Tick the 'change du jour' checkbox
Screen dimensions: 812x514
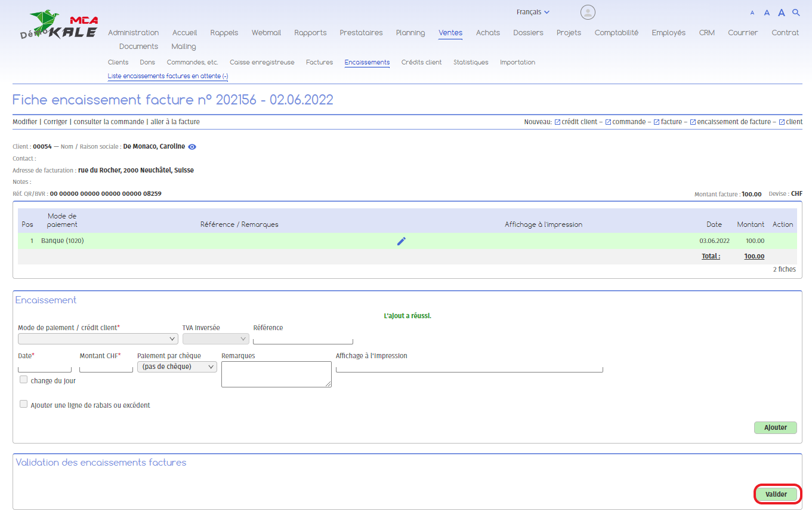[x=24, y=380]
